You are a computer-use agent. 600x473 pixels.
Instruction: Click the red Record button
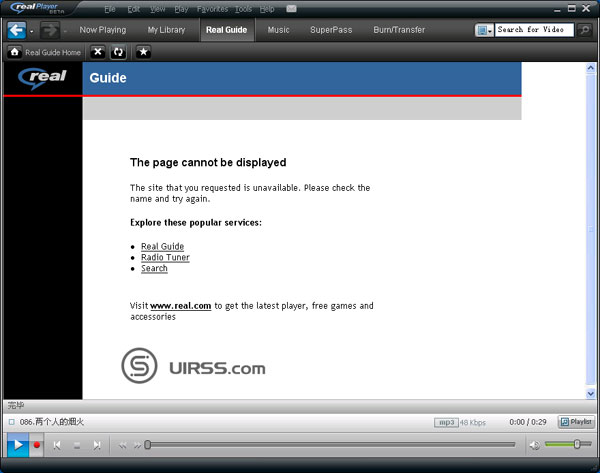[x=37, y=445]
